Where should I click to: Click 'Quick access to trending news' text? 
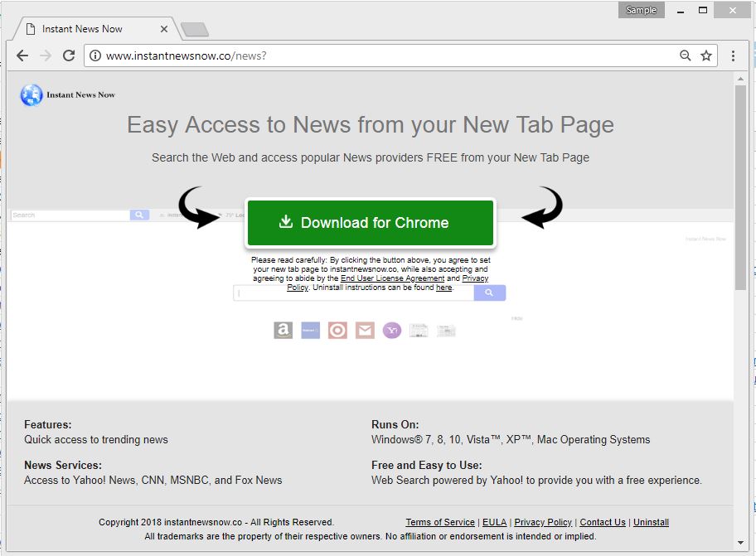click(x=96, y=440)
